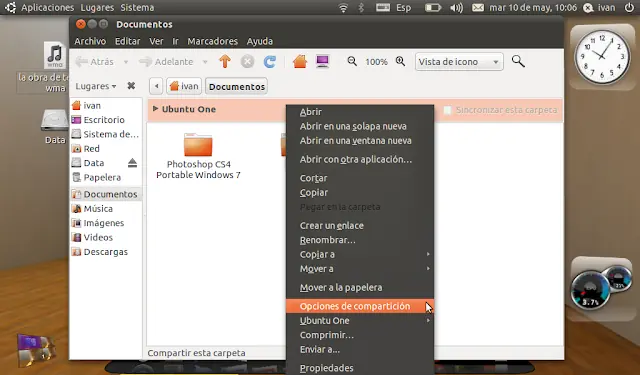
Task: Click the Atrás back button
Action: (x=95, y=62)
